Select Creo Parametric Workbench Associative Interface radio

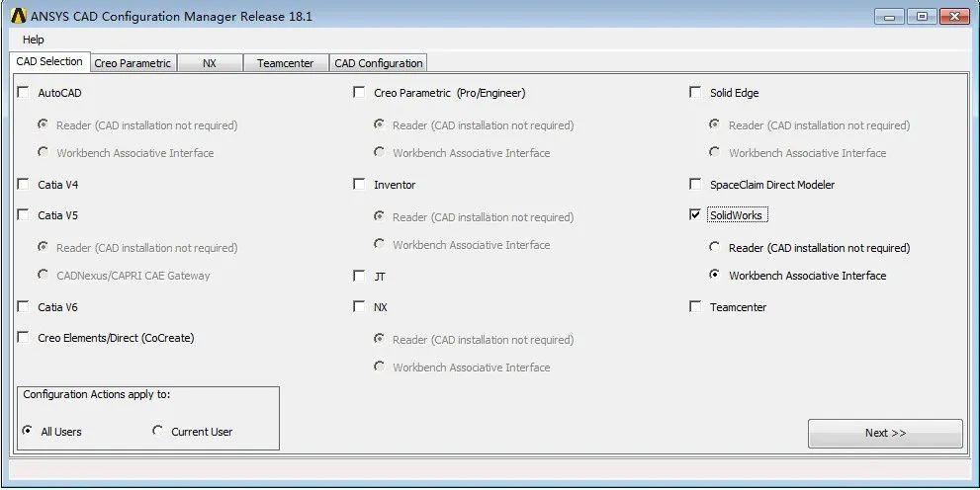(379, 152)
